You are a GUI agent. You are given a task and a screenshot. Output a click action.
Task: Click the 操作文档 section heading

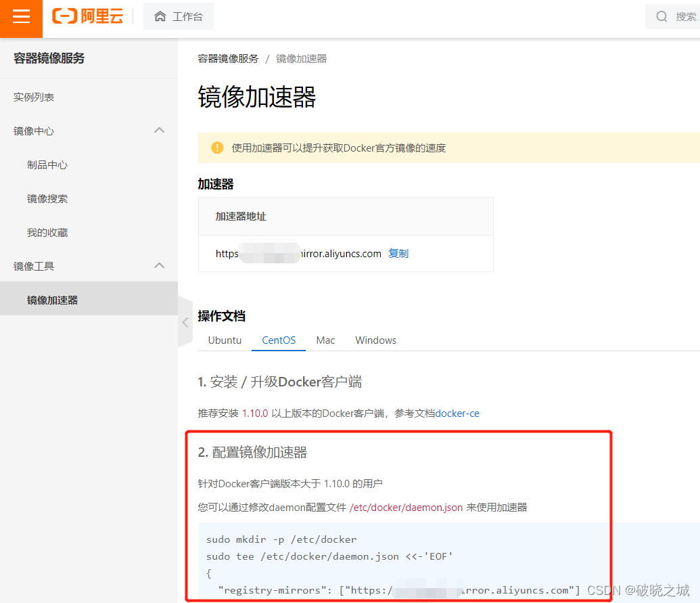click(x=221, y=316)
